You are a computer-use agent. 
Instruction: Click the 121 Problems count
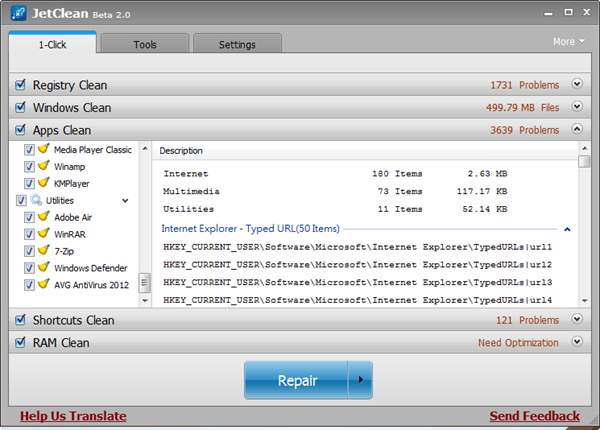[x=527, y=320]
